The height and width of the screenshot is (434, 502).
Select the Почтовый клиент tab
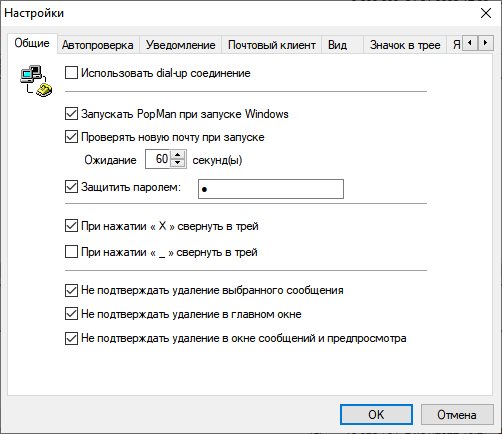tap(272, 45)
